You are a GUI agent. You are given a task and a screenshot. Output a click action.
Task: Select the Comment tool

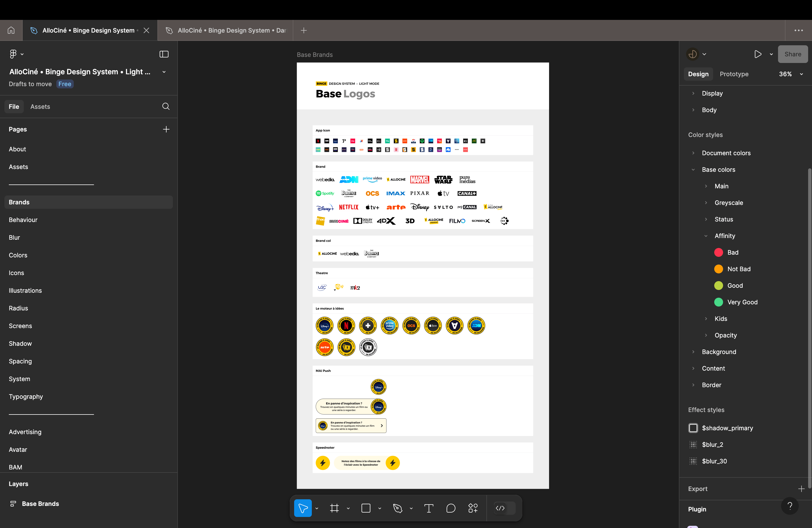451,508
